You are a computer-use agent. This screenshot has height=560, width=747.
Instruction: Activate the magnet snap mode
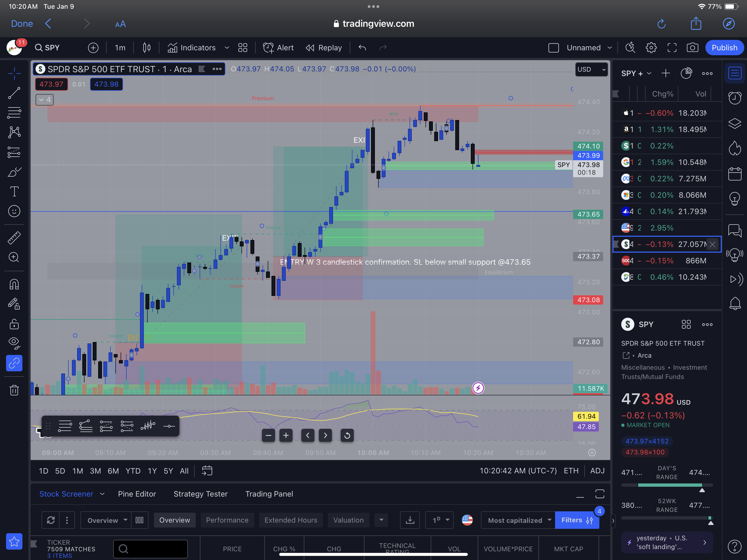point(14,284)
